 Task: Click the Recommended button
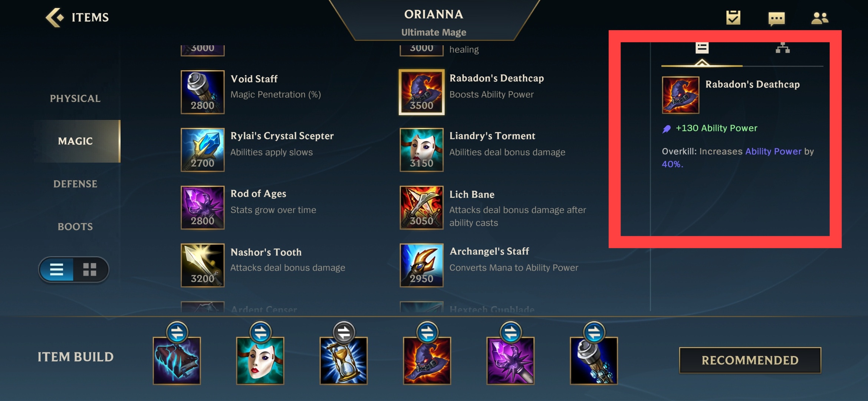coord(750,360)
